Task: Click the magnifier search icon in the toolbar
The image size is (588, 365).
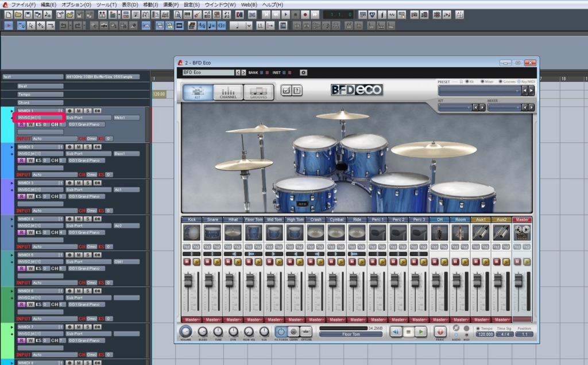Action: 178,14
